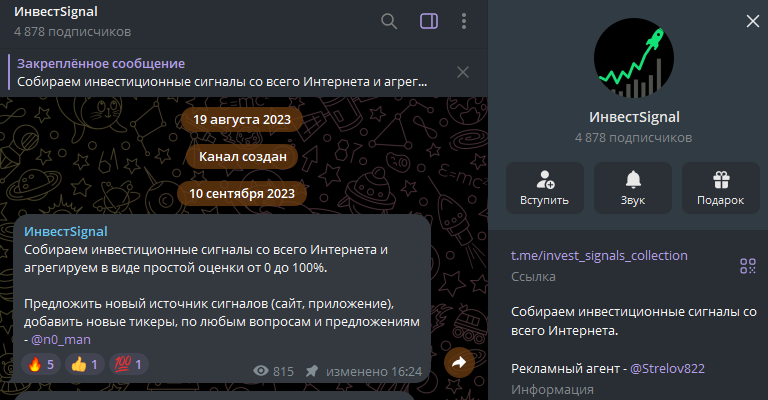Image resolution: width=768 pixels, height=400 pixels.
Task: Open the ИнвестSignal rocket avatar
Action: click(x=634, y=58)
